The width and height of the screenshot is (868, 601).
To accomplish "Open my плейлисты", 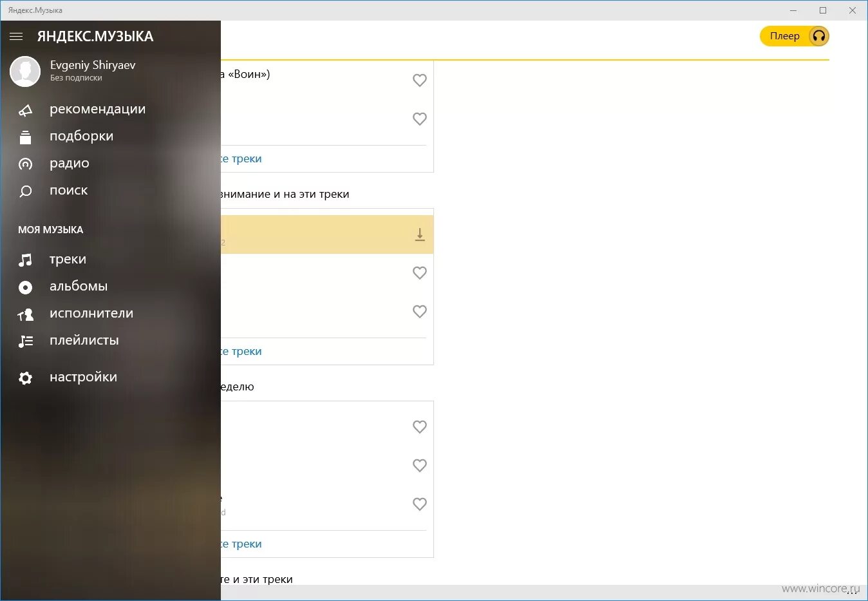I will pyautogui.click(x=84, y=340).
